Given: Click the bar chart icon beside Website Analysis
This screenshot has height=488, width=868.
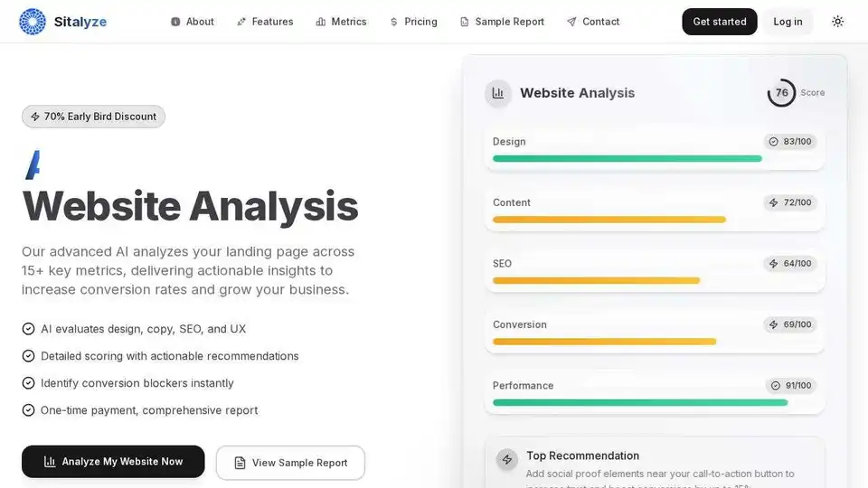Looking at the screenshot, I should [498, 93].
